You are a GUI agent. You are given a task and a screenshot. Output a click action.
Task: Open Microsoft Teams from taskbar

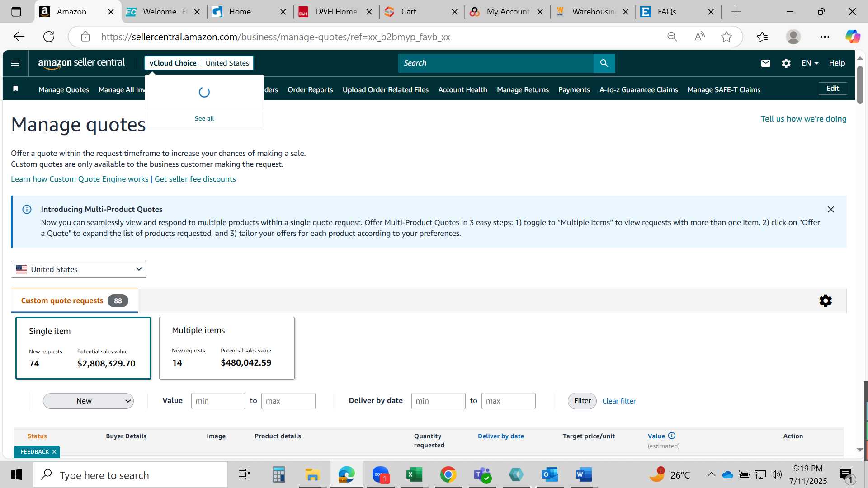coord(482,475)
